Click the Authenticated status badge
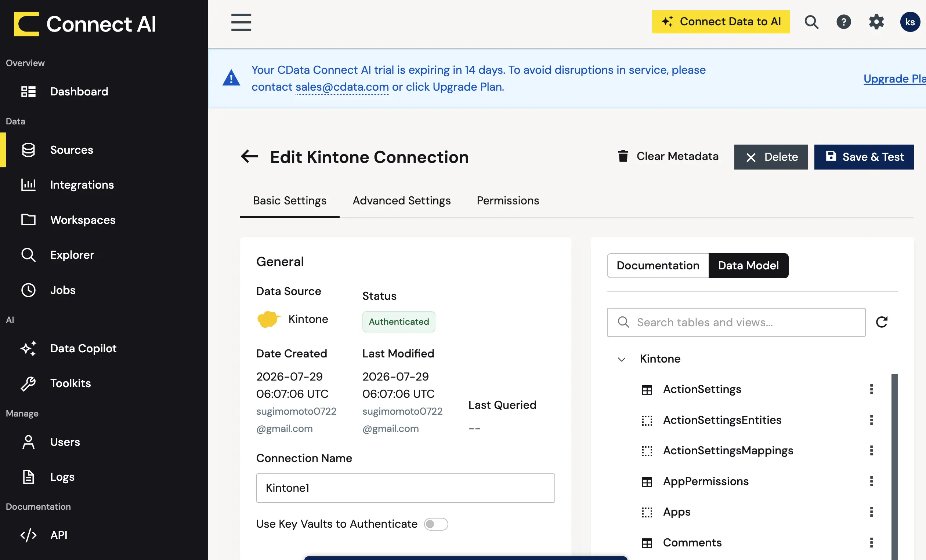Viewport: 926px width, 560px height. [398, 321]
